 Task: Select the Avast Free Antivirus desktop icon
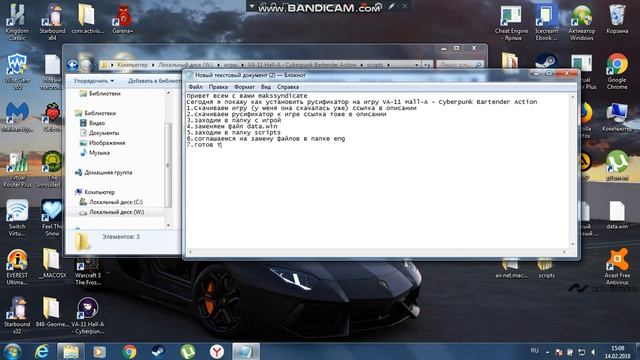point(617,267)
